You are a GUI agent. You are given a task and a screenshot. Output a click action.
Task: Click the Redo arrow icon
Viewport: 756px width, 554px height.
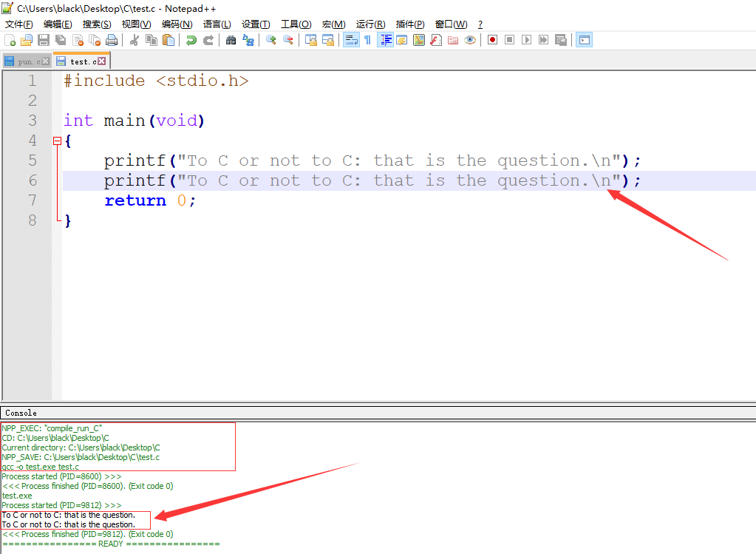[208, 40]
